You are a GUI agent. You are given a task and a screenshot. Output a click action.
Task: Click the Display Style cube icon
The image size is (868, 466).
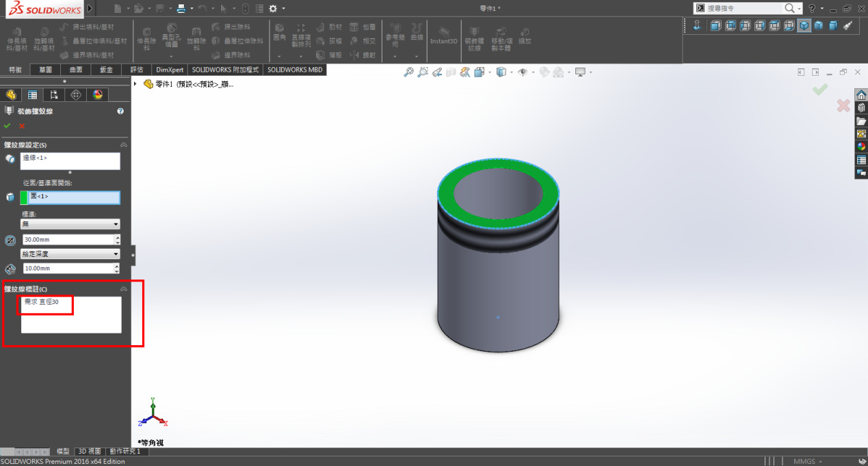(x=501, y=72)
